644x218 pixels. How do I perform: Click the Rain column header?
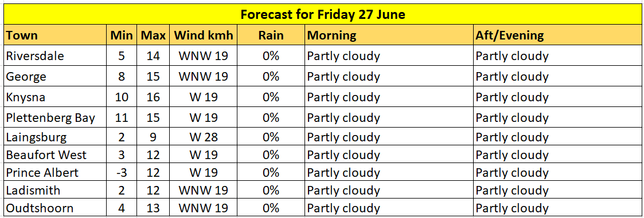point(271,35)
